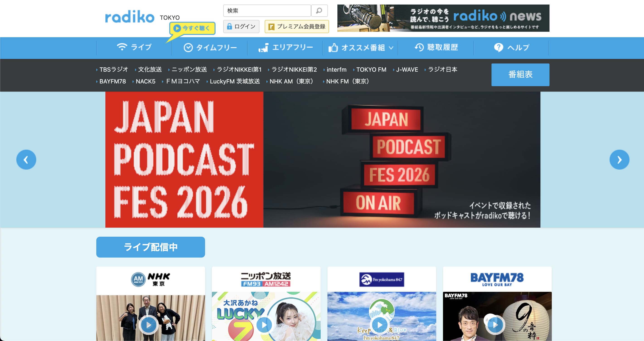Select the J-WAVE station link
Viewport: 644px width, 341px height.
pos(407,70)
